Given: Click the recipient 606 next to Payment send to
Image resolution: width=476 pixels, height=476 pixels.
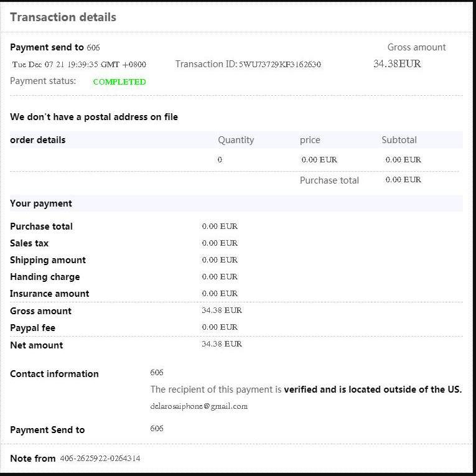Looking at the screenshot, I should click(x=93, y=48).
